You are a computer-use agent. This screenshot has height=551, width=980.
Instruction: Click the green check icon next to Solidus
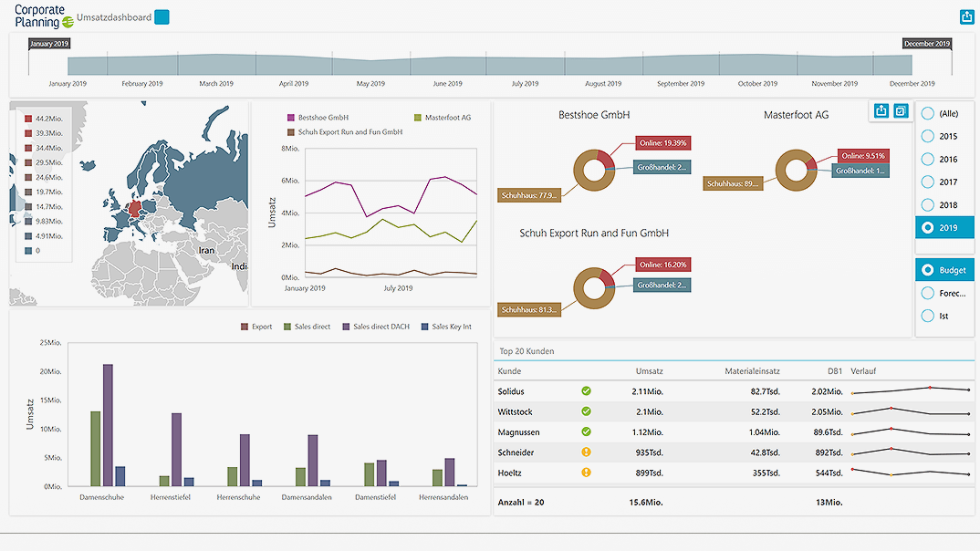pyautogui.click(x=587, y=390)
